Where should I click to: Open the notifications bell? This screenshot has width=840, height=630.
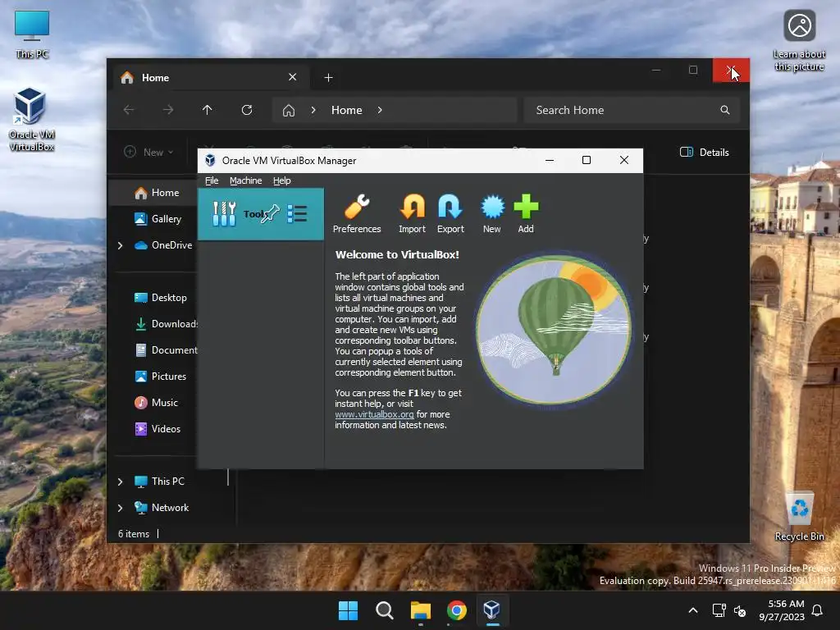pos(817,610)
